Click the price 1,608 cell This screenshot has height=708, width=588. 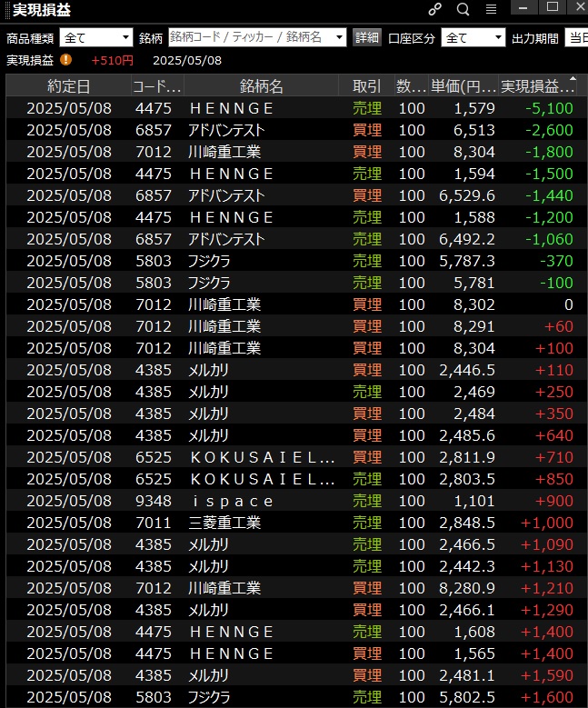(474, 632)
